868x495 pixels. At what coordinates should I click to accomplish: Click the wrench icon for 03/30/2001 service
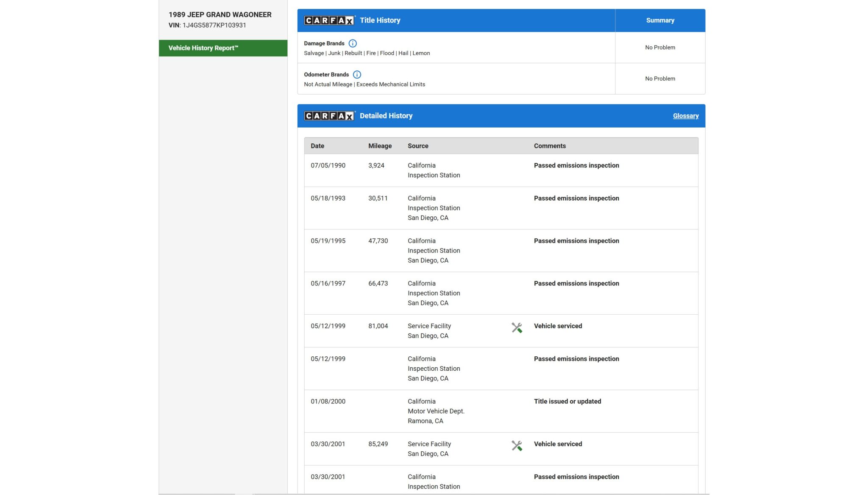tap(516, 445)
